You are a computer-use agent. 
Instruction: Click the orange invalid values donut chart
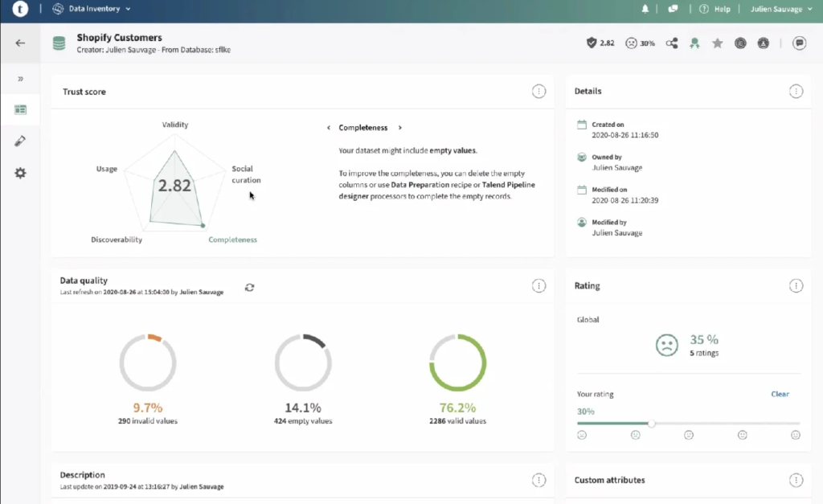click(x=148, y=363)
